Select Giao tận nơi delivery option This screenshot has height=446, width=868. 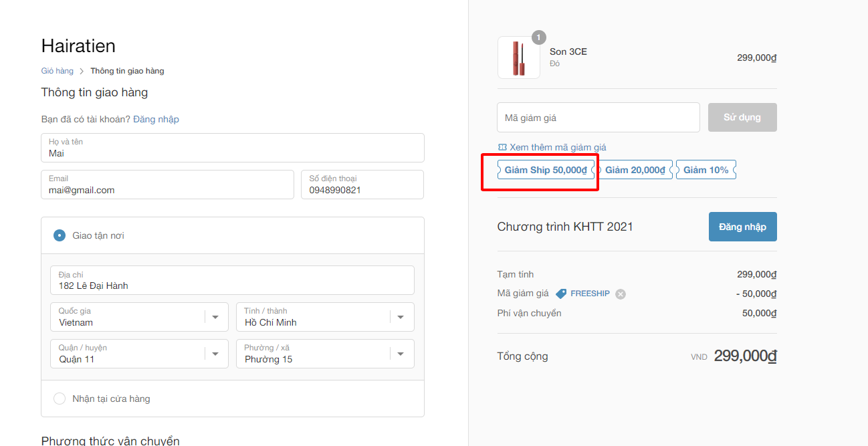pyautogui.click(x=60, y=235)
